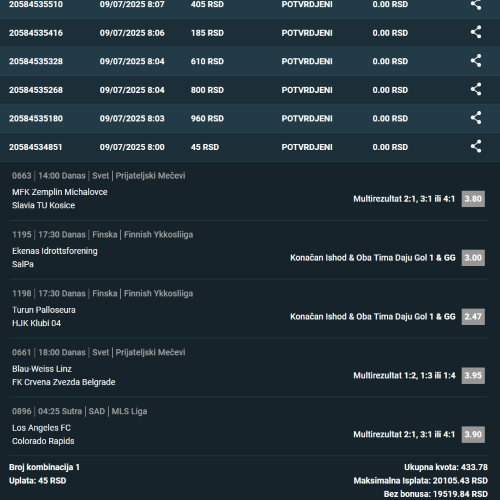Select ticket number 20584535268
The height and width of the screenshot is (500, 500).
tap(36, 90)
